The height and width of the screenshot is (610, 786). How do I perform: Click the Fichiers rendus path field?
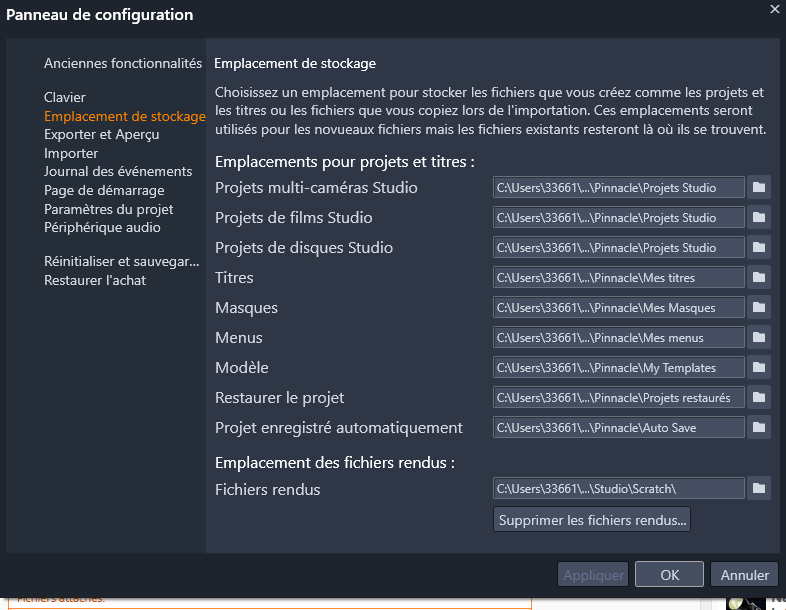619,489
